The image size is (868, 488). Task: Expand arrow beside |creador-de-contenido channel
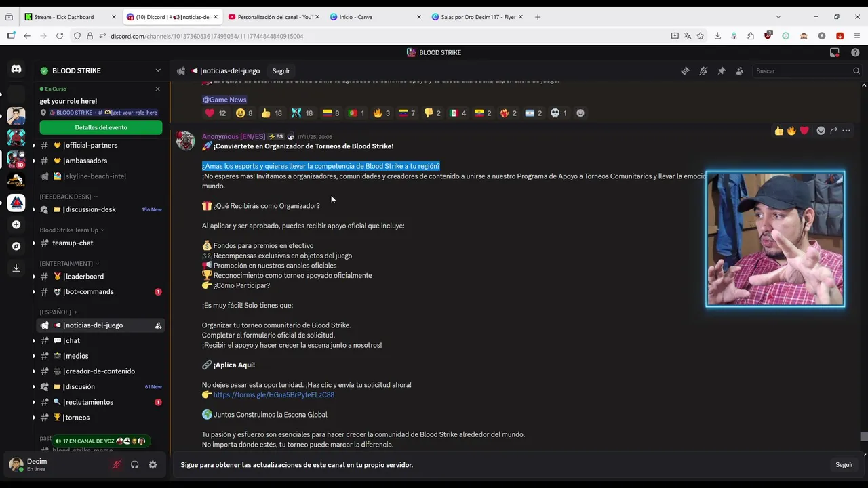point(34,371)
